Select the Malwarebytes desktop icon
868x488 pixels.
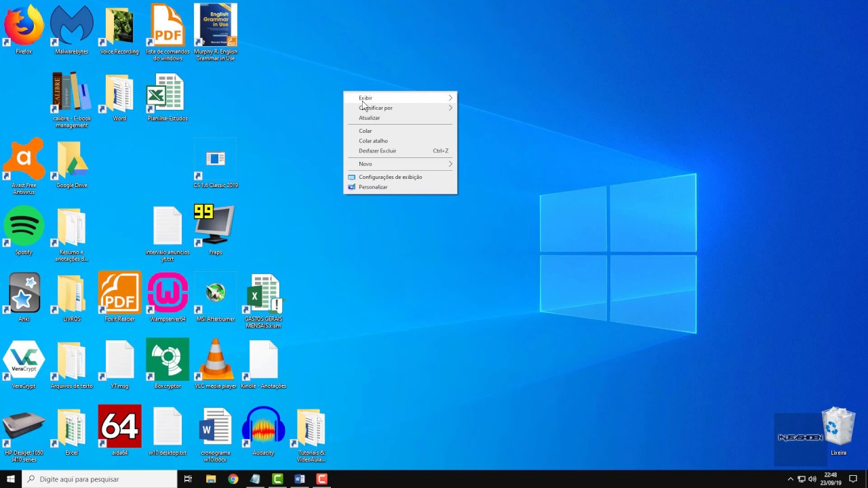point(71,27)
